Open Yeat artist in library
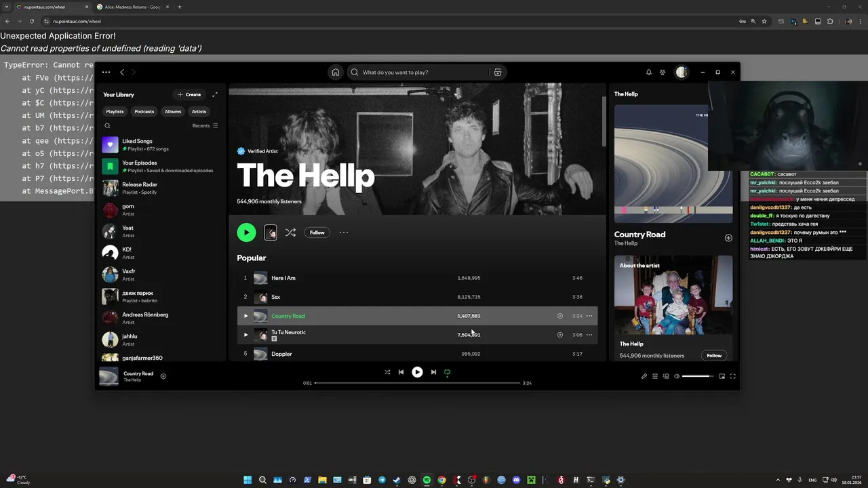The height and width of the screenshot is (488, 868). (161, 231)
